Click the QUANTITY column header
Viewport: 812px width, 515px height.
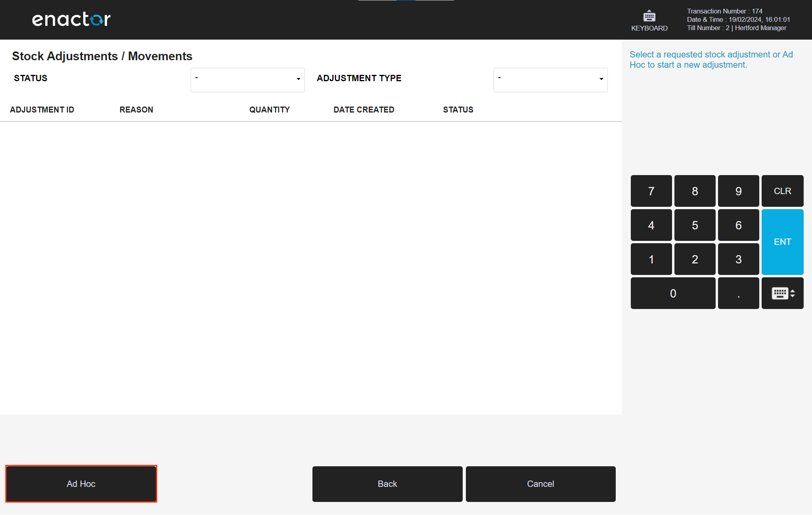269,110
